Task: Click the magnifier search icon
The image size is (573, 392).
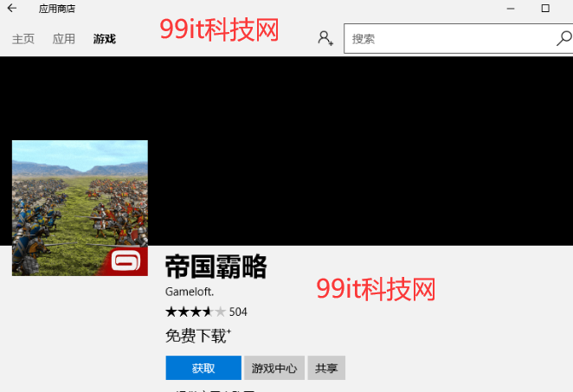Action: (563, 38)
